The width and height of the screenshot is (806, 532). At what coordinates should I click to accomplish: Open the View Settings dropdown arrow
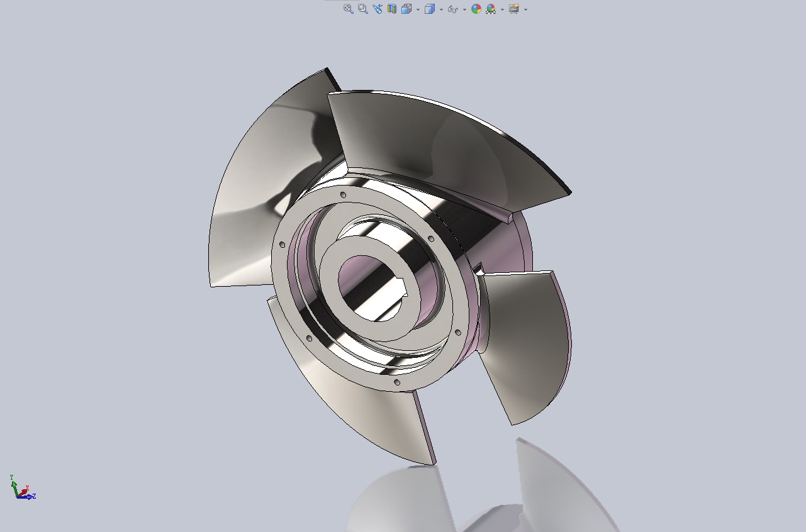pyautogui.click(x=525, y=9)
